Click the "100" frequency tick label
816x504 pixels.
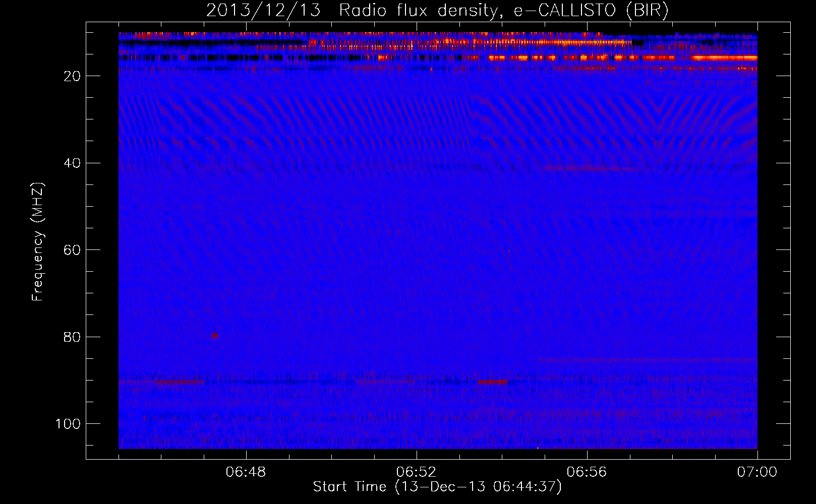point(68,424)
